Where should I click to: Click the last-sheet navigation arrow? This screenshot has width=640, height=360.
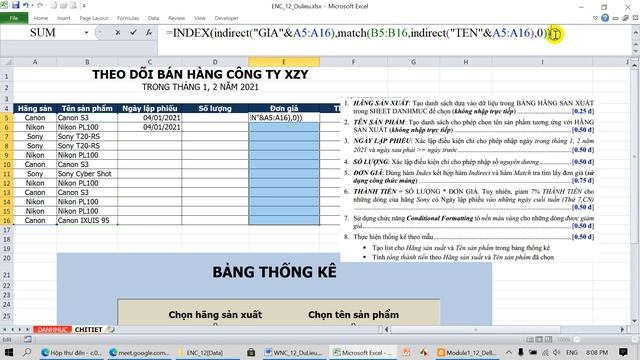click(x=27, y=329)
